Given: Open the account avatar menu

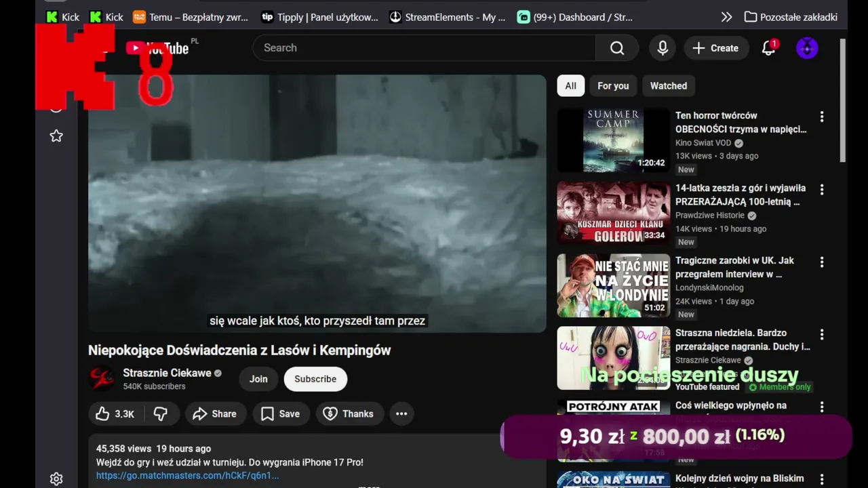Looking at the screenshot, I should [x=807, y=48].
